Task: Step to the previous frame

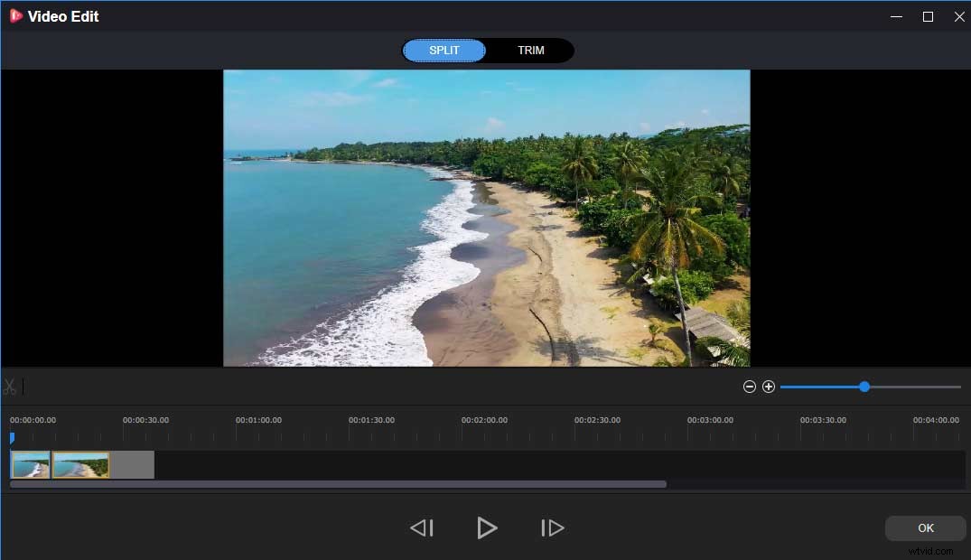Action: pyautogui.click(x=421, y=527)
